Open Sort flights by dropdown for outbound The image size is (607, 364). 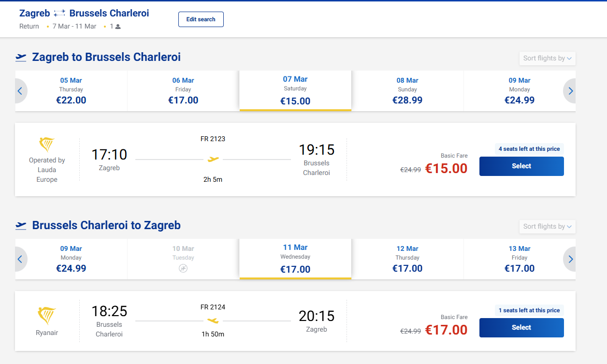[547, 58]
